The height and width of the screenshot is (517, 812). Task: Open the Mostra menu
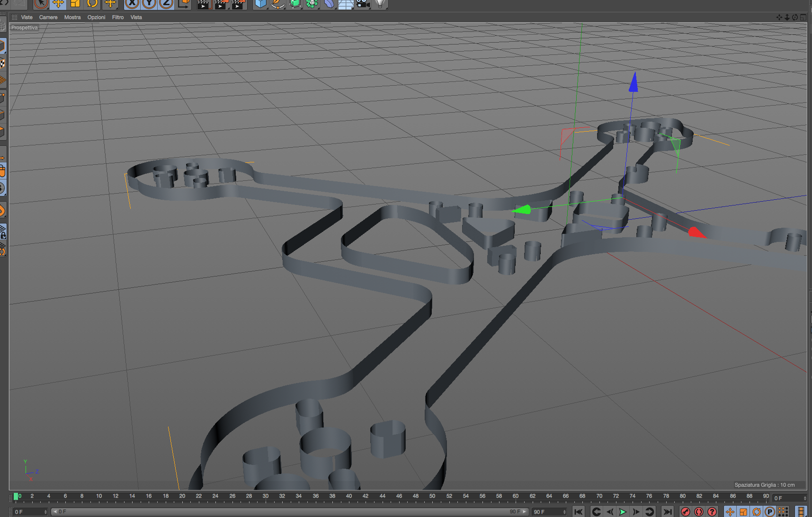click(72, 17)
